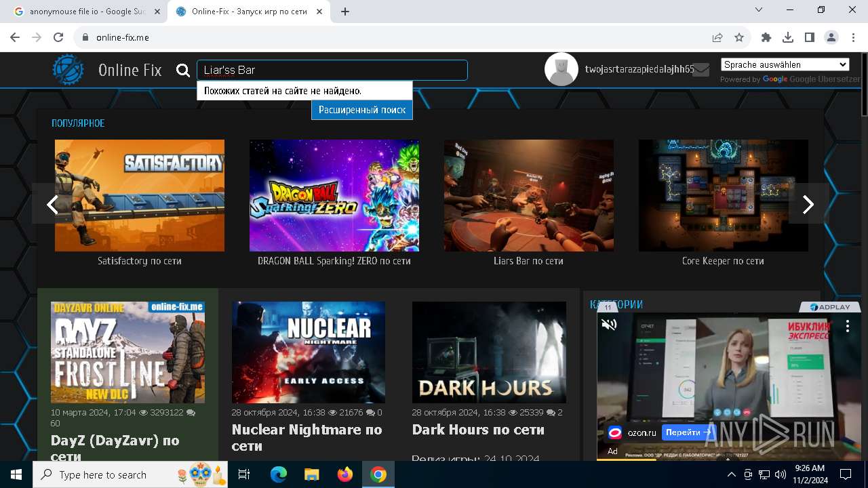The height and width of the screenshot is (488, 868).
Task: Click the Dark Hours cover image
Action: [x=489, y=352]
